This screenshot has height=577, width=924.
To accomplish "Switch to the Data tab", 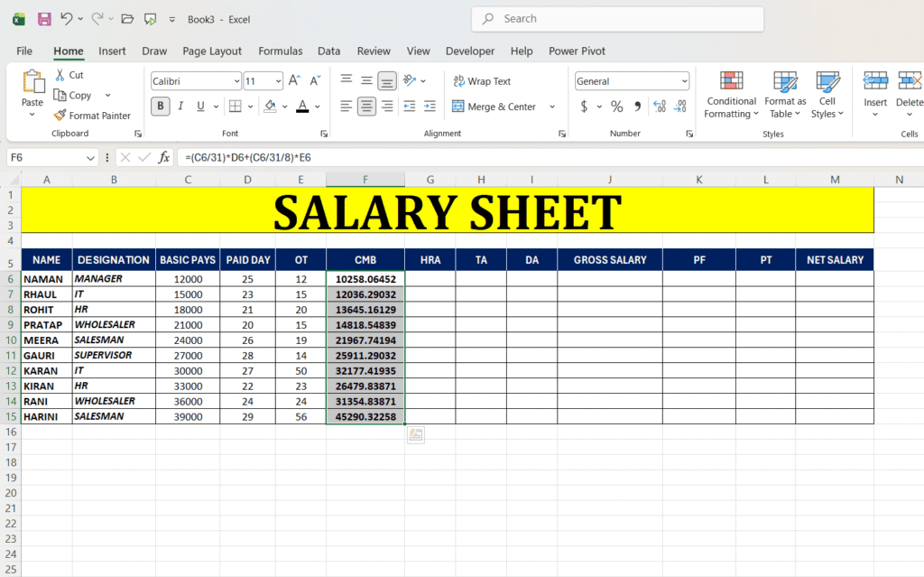I will click(x=328, y=51).
